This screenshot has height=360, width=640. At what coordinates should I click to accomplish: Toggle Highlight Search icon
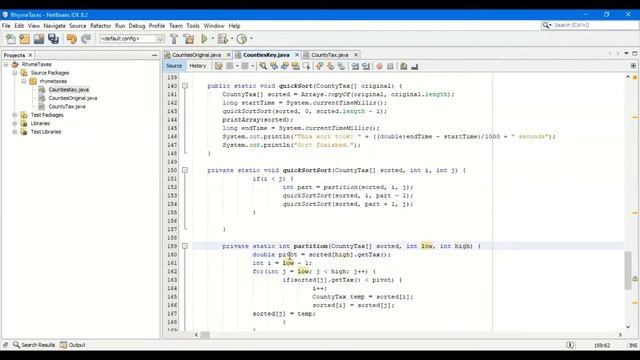(x=296, y=66)
